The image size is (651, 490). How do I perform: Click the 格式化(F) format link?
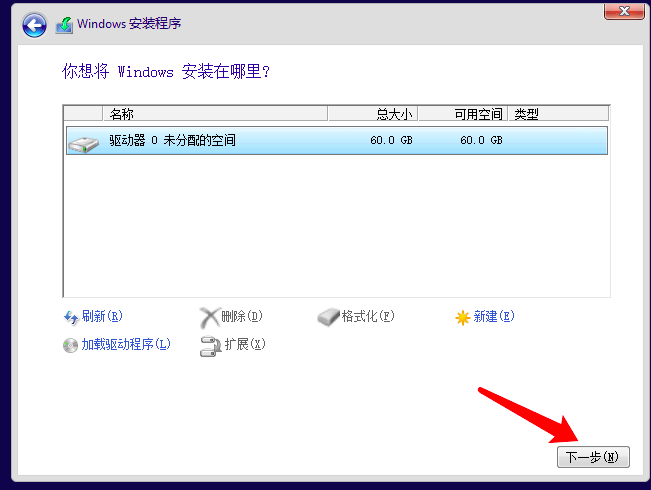click(x=368, y=316)
